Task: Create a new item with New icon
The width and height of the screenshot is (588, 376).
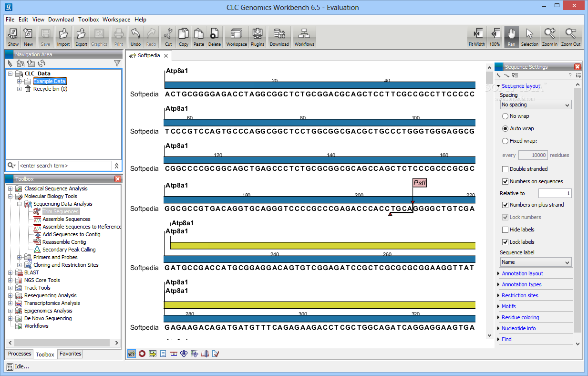Action: (x=29, y=37)
